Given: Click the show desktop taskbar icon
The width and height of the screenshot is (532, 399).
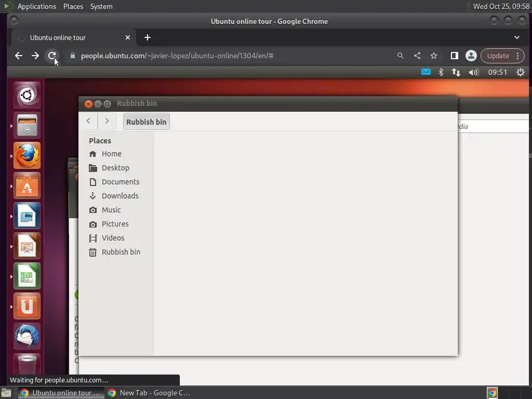Looking at the screenshot, I should 6,393.
